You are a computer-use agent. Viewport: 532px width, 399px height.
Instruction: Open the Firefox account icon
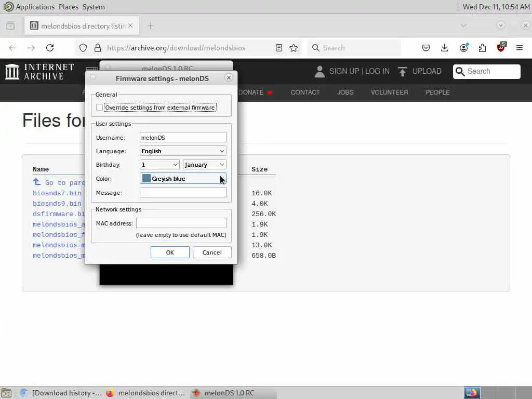(463, 48)
